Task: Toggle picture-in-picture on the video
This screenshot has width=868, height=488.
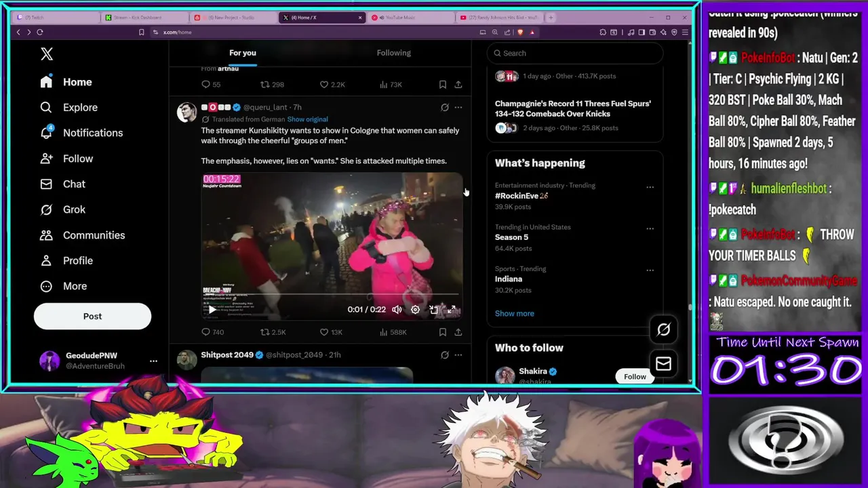Action: [x=433, y=310]
